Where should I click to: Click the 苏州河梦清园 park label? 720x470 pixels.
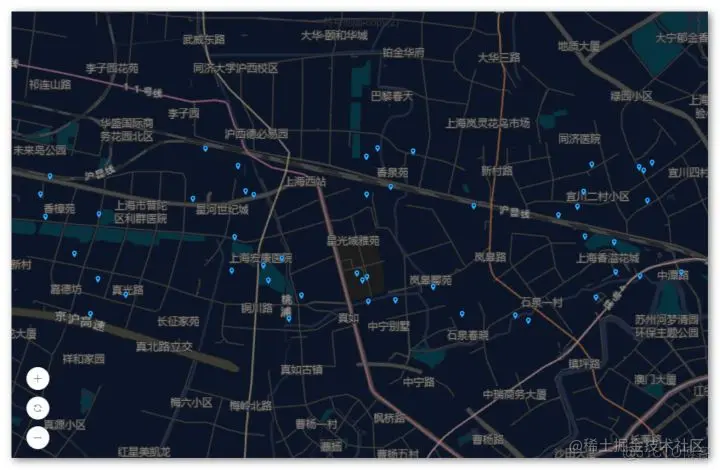(667, 319)
